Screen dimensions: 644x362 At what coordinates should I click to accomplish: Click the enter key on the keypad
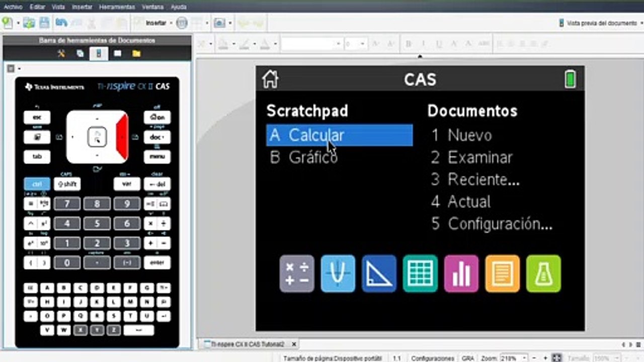tap(157, 262)
